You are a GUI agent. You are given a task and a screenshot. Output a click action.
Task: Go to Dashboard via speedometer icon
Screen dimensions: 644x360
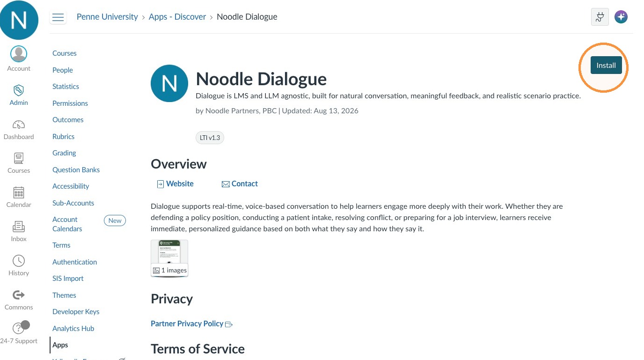click(19, 125)
